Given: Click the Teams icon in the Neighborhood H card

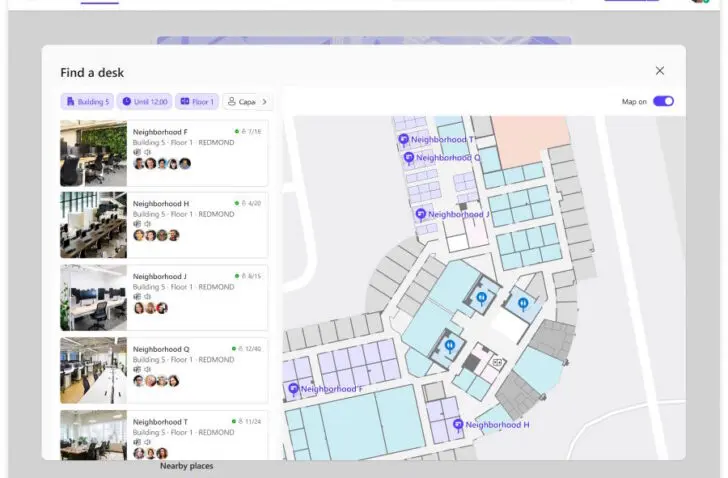Looking at the screenshot, I should [x=137, y=224].
